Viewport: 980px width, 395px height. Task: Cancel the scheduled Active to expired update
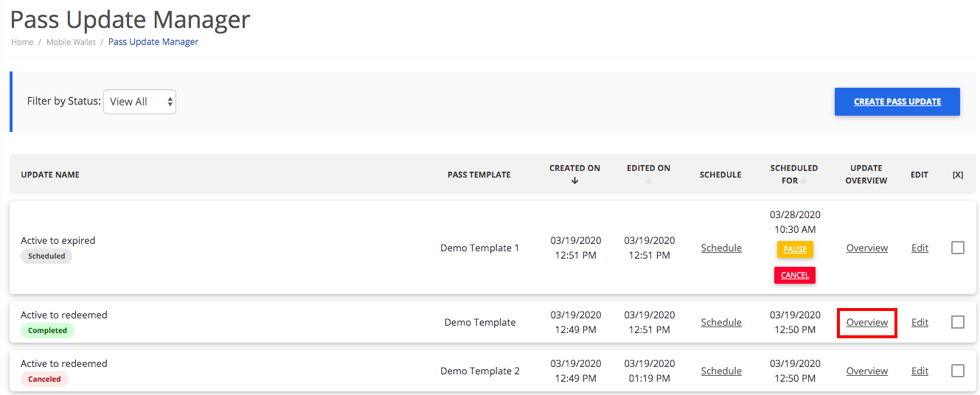click(794, 275)
